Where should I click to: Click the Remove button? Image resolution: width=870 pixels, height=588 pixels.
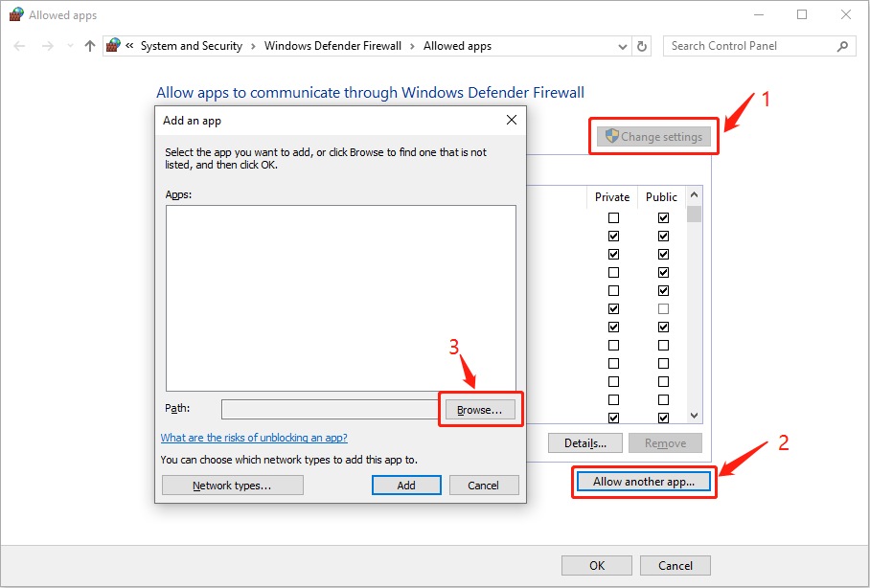pyautogui.click(x=665, y=443)
